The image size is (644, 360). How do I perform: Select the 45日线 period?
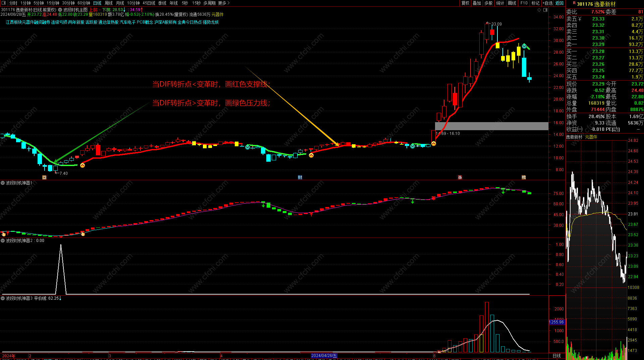149,3
